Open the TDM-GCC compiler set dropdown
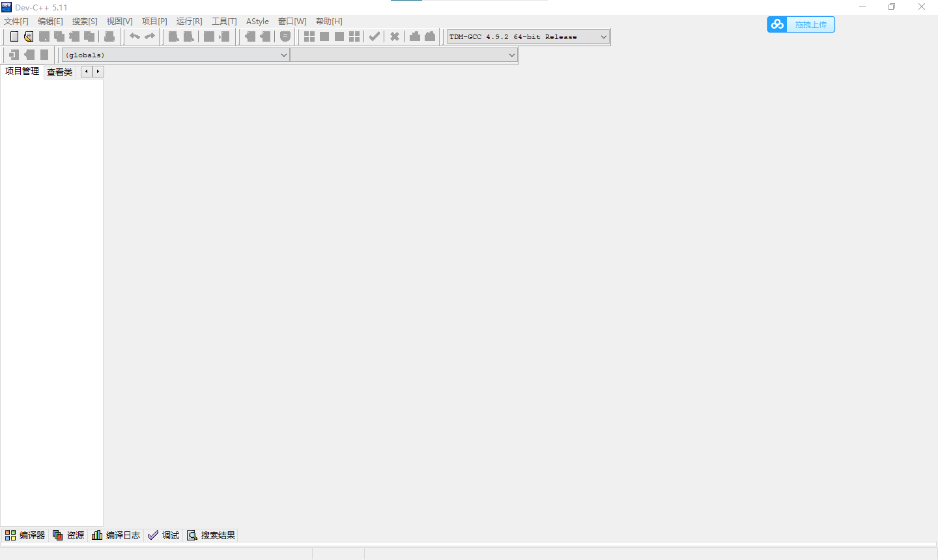The height and width of the screenshot is (560, 938). coord(528,36)
